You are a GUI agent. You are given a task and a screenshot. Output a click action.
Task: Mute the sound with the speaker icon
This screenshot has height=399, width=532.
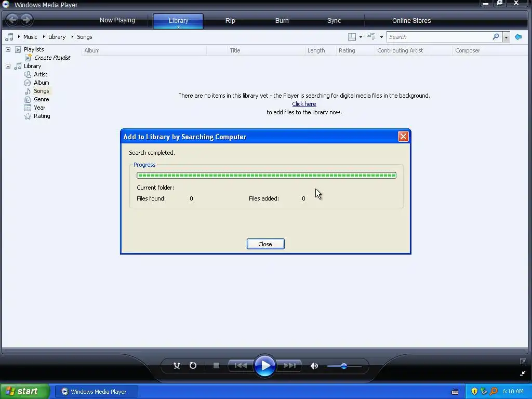pyautogui.click(x=314, y=366)
